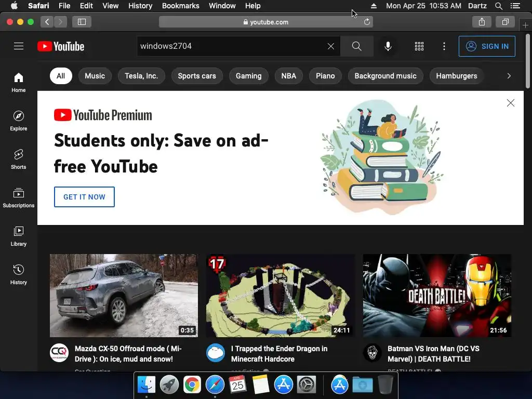Open the Minecraft video's channel avatar
The height and width of the screenshot is (399, 532).
(216, 353)
